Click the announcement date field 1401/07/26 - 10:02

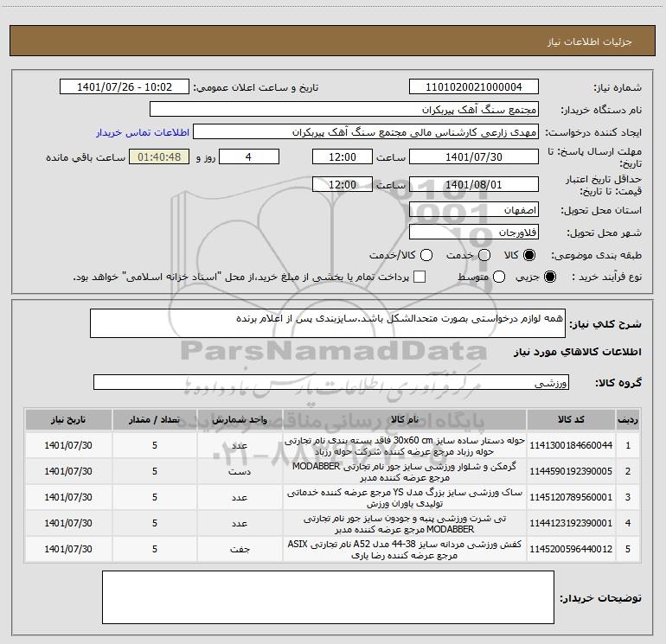click(125, 87)
